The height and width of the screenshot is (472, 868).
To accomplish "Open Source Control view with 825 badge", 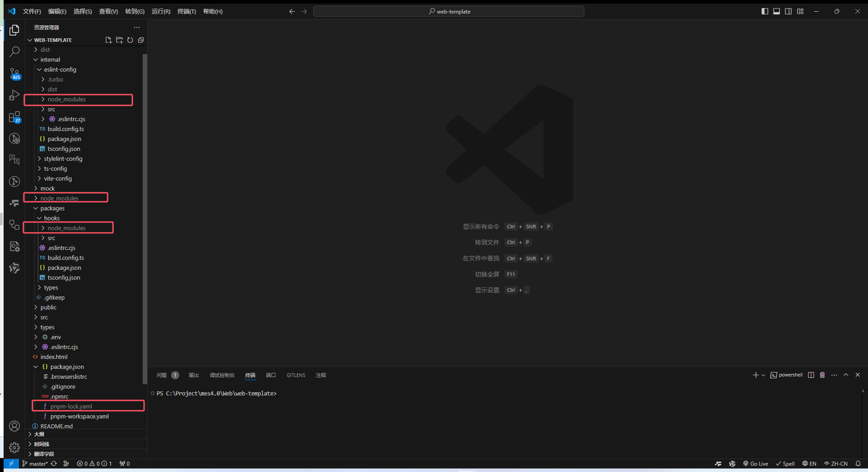I will coord(14,73).
